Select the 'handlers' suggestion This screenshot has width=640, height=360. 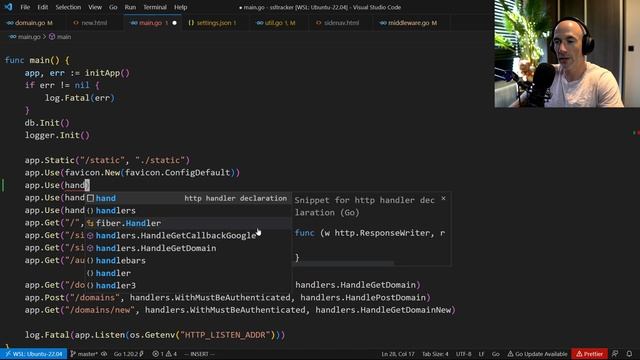pos(188,211)
